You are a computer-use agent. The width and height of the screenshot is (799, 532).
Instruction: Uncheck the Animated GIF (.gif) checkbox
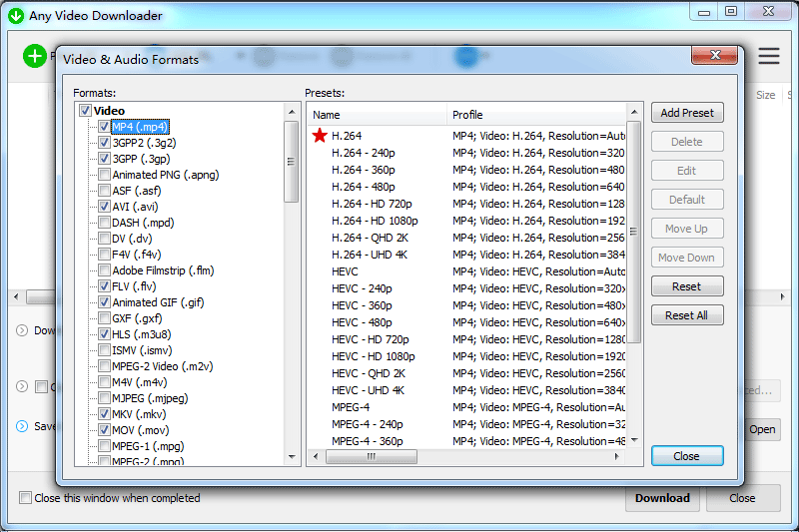pos(104,301)
